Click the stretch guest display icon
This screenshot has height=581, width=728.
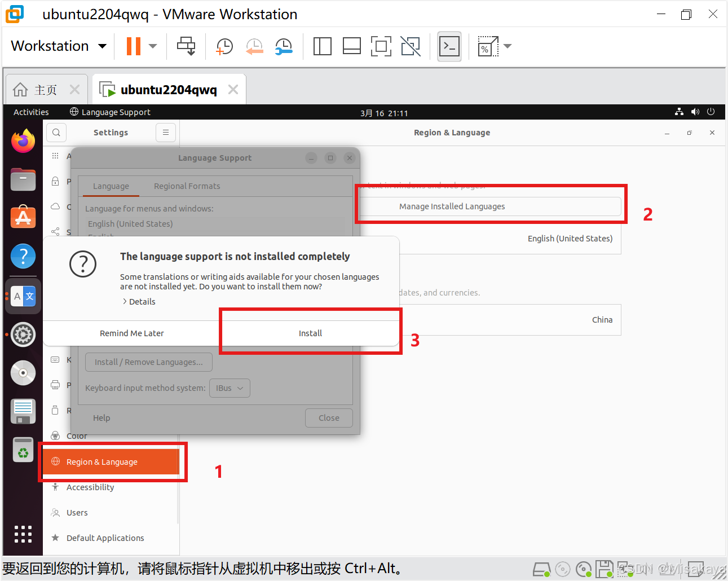tap(488, 46)
